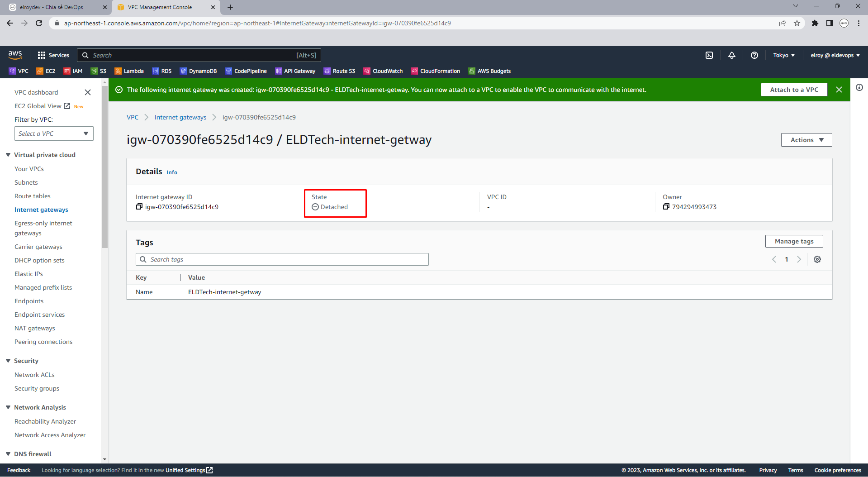Open CloudFormation shortcut in favorites bar
868x477 pixels.
tap(435, 71)
